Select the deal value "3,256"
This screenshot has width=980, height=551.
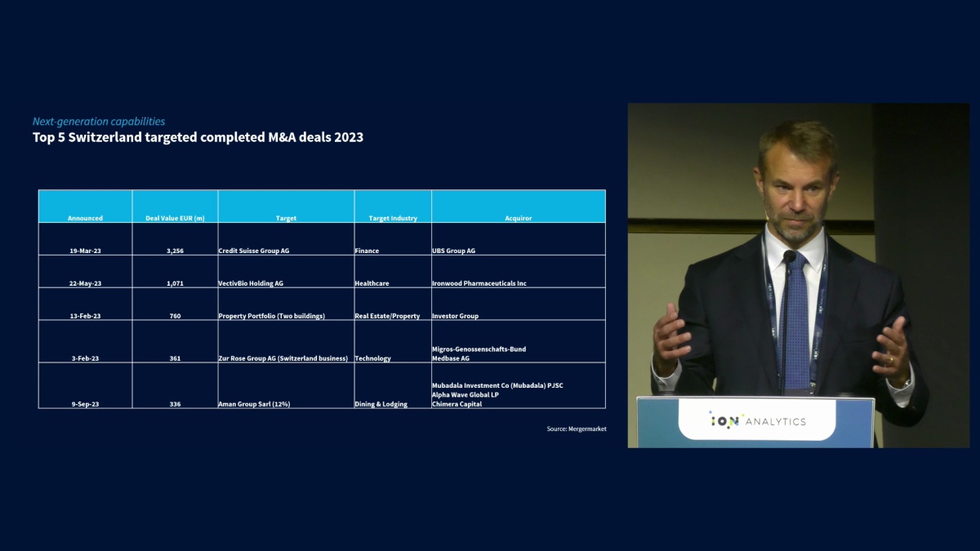(175, 251)
